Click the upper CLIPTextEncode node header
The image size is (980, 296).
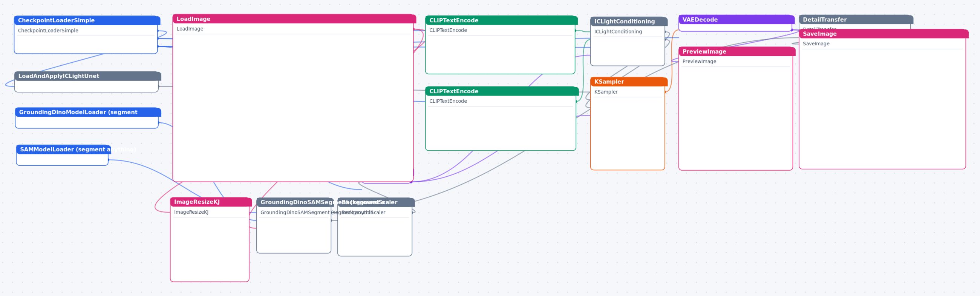tap(501, 20)
